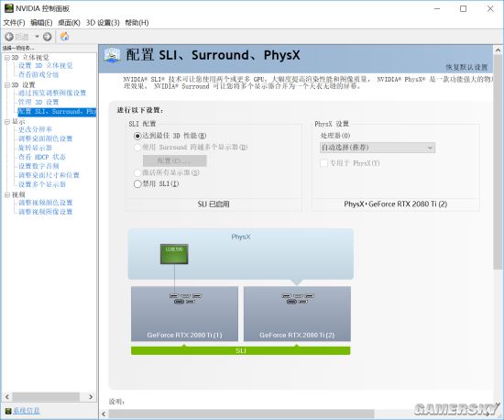Click the Forward arrow toolbar icon
Image resolution: width=504 pixels, height=420 pixels.
click(48, 37)
